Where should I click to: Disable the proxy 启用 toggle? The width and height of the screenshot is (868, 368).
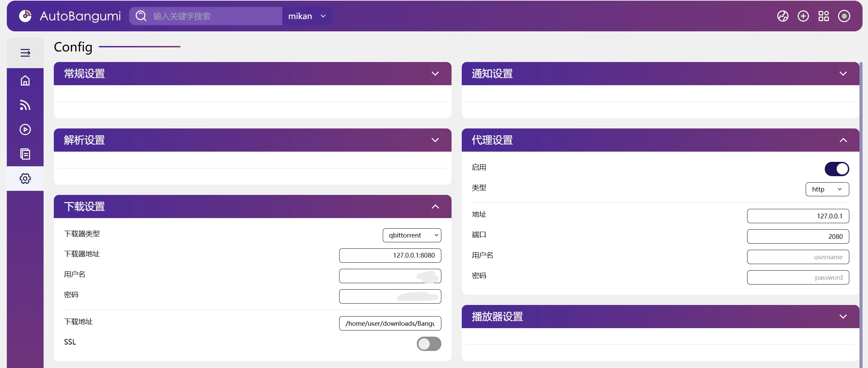pos(837,169)
